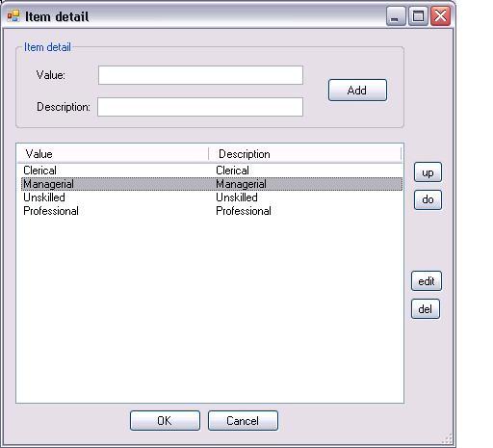Click the Add button
The width and height of the screenshot is (493, 448).
(357, 91)
